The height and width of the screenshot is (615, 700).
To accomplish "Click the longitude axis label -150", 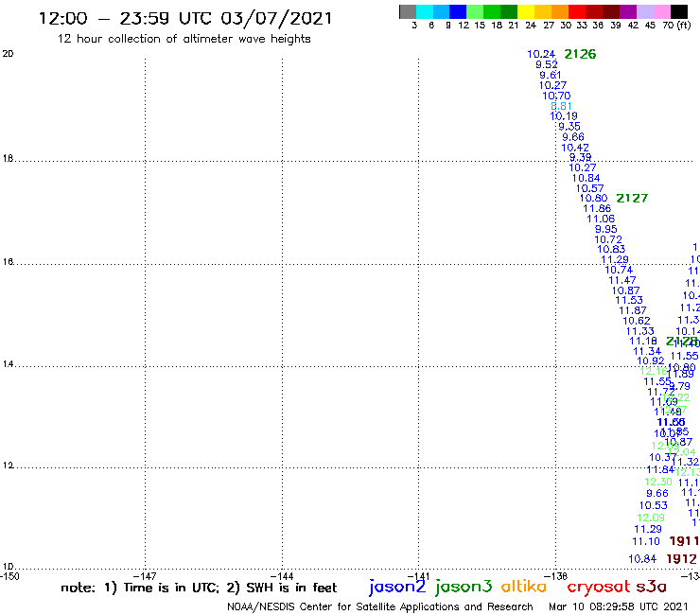I will (9, 576).
